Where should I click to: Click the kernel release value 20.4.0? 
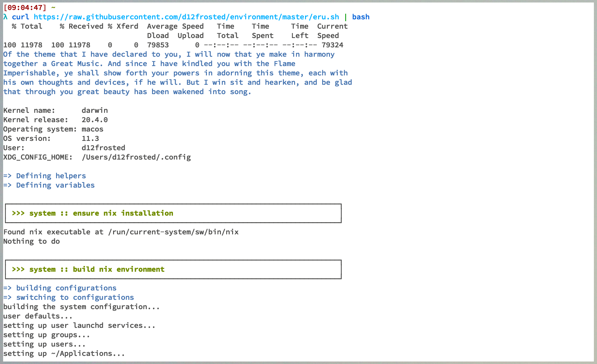tap(95, 120)
